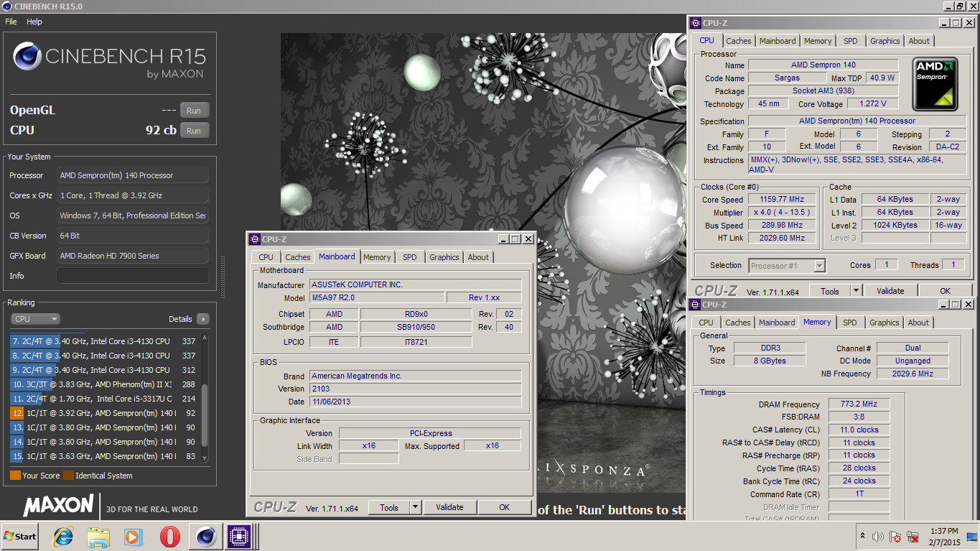Image resolution: width=980 pixels, height=551 pixels.
Task: Open Mainboard tab in top-right CPU-Z window
Action: (778, 41)
